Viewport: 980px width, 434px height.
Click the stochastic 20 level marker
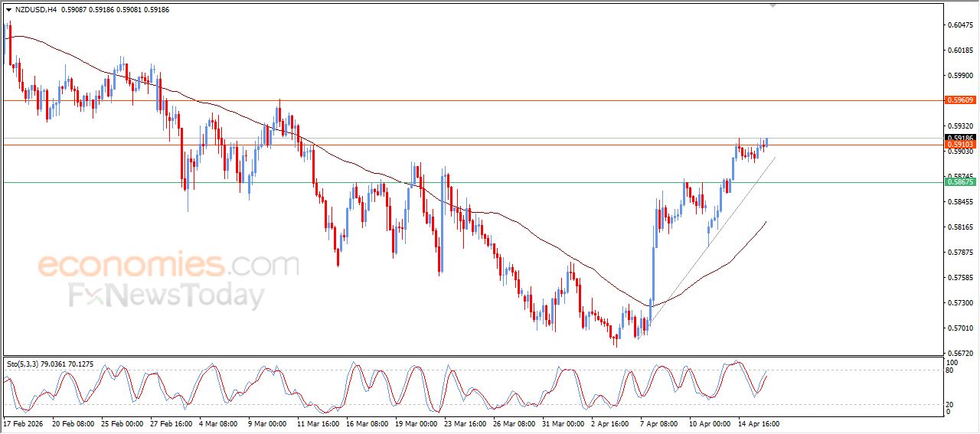951,403
